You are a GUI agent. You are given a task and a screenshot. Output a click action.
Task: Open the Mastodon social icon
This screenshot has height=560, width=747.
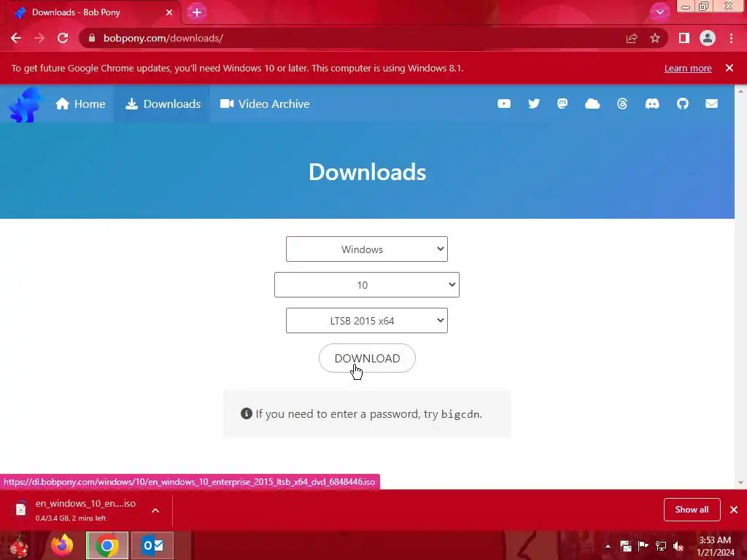(562, 104)
